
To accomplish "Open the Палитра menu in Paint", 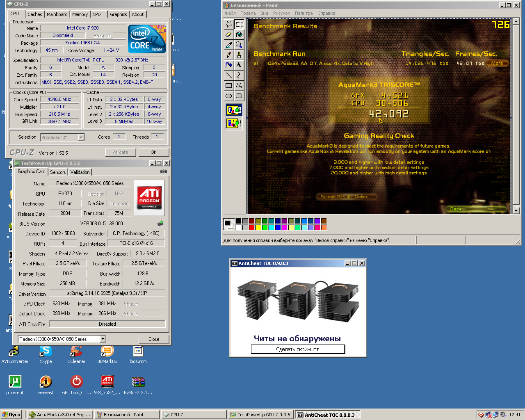I will click(x=304, y=13).
